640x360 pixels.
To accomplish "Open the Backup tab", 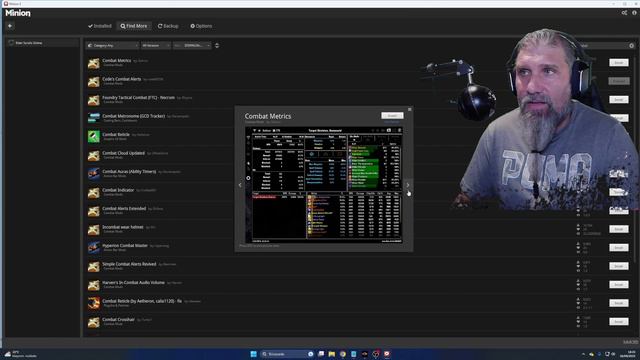I will 168,26.
